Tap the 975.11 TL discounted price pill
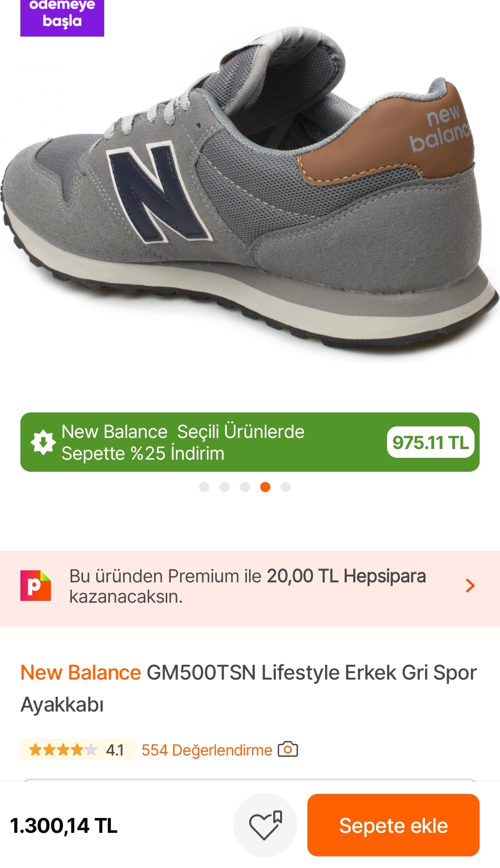500x868 pixels. [x=431, y=442]
